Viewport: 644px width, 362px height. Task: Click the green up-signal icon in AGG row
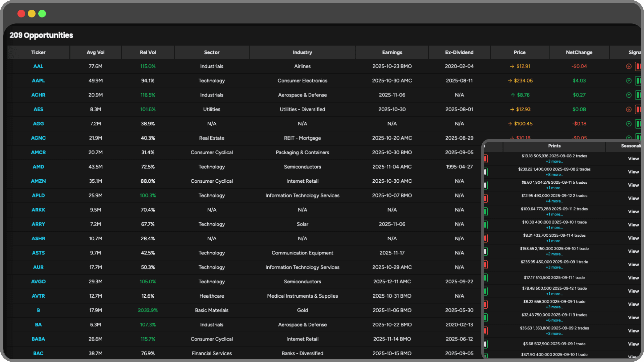(629, 124)
